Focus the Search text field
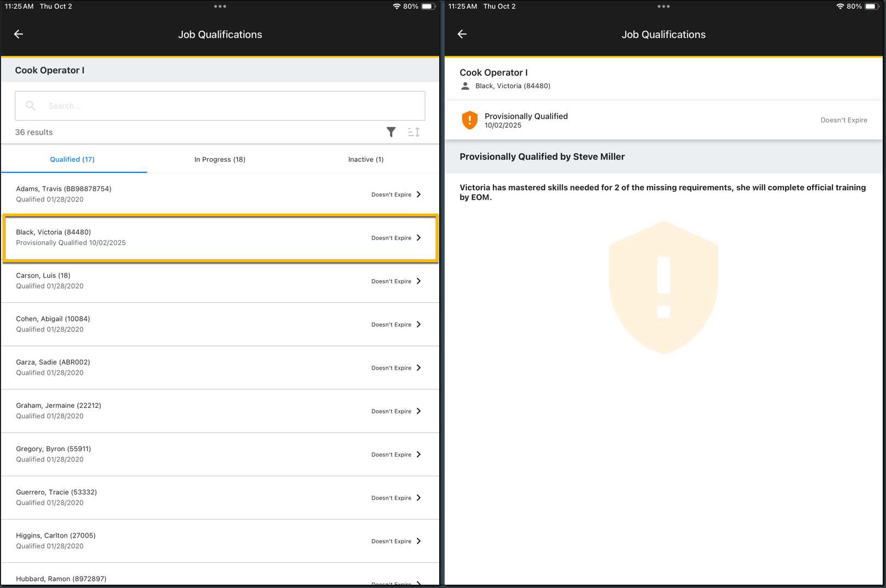Image resolution: width=886 pixels, height=588 pixels. (x=230, y=106)
